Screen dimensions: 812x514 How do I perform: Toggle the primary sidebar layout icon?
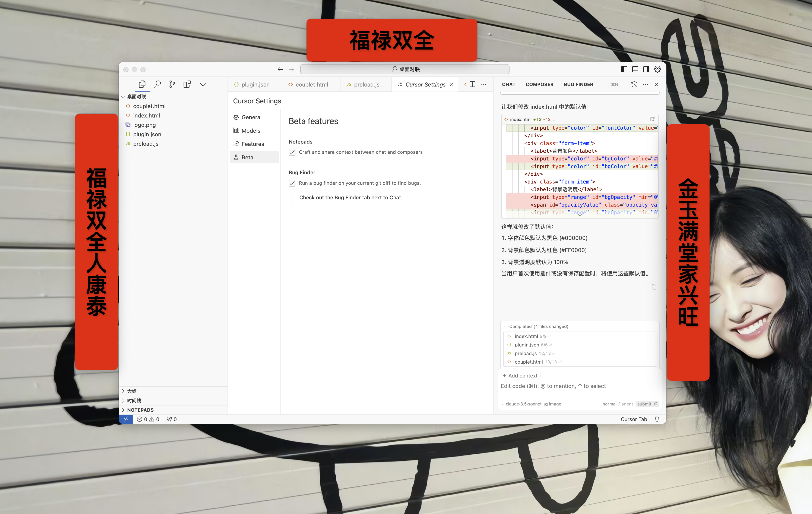[624, 69]
